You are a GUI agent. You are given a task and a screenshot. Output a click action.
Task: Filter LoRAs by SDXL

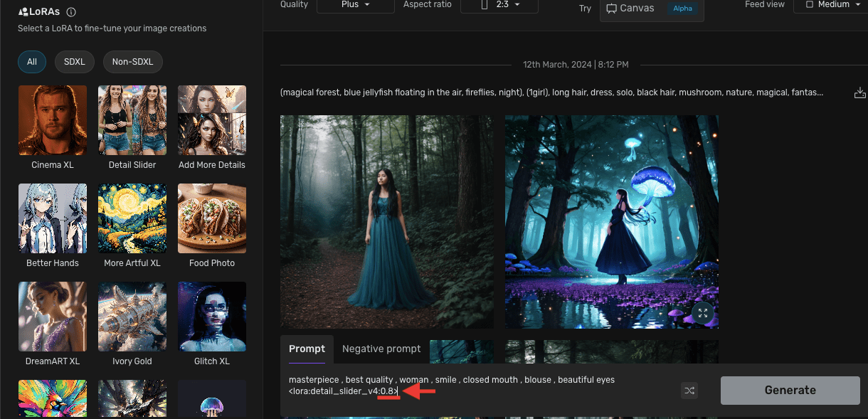click(x=74, y=62)
